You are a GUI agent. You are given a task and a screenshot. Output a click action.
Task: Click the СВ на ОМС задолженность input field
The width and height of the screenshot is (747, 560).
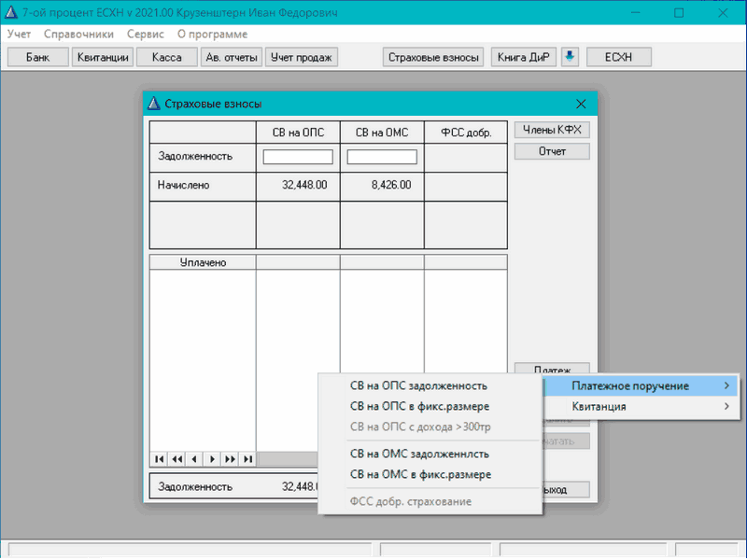tap(382, 157)
